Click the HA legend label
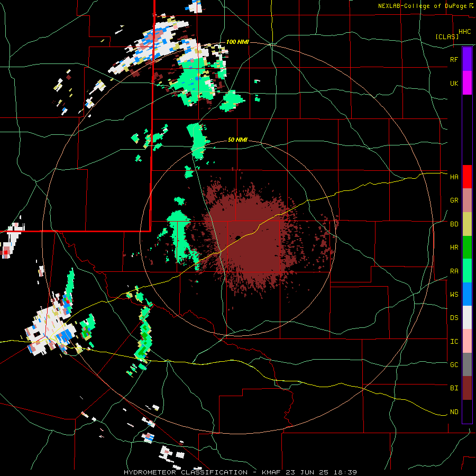 [x=454, y=177]
